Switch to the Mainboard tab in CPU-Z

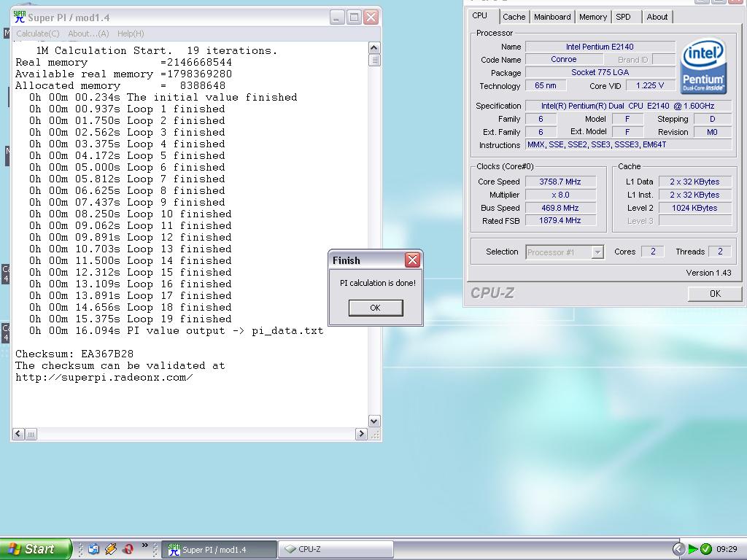point(552,17)
